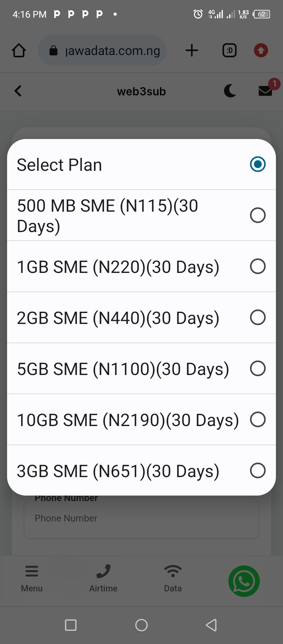Select the default 'Select Plan' radio option
The width and height of the screenshot is (283, 644).
(257, 164)
